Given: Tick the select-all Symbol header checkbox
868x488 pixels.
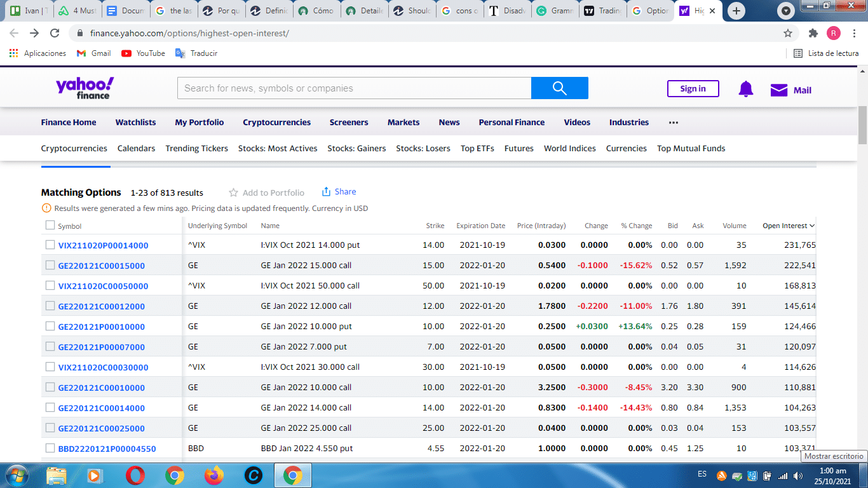Looking at the screenshot, I should point(50,225).
